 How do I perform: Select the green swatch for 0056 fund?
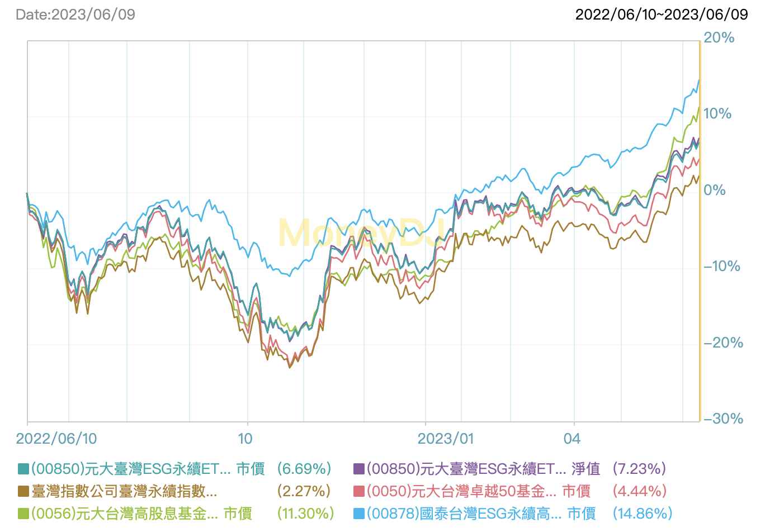[23, 514]
